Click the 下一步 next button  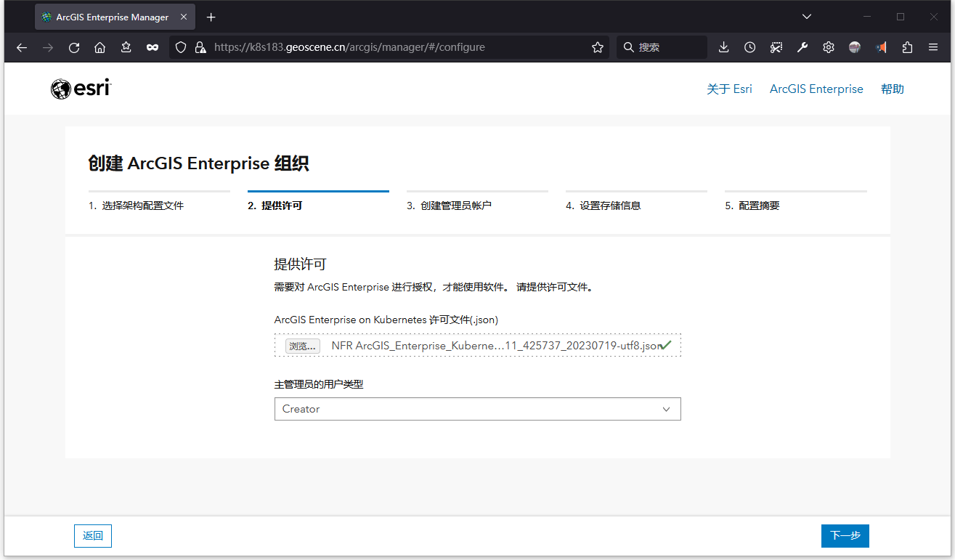pyautogui.click(x=845, y=536)
